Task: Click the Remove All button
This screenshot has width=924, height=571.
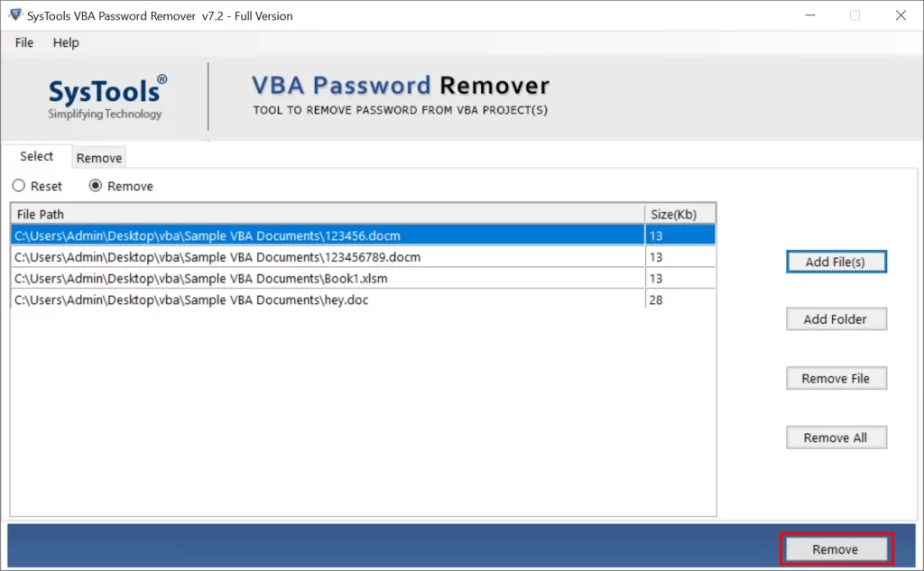Action: (x=836, y=437)
